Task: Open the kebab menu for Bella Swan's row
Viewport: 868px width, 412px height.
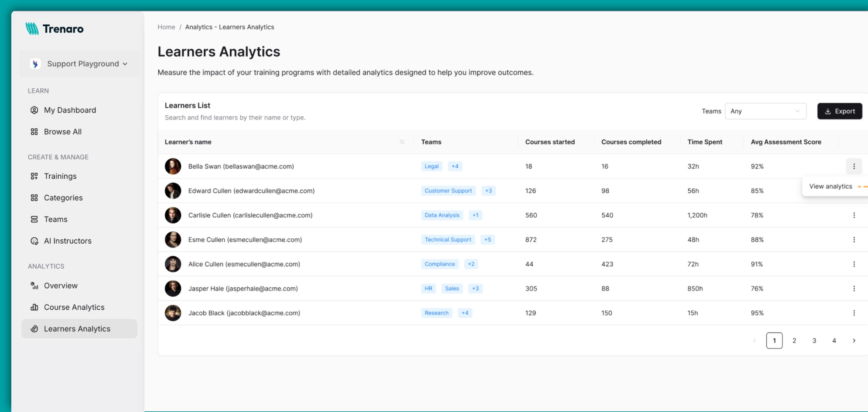Action: point(854,166)
